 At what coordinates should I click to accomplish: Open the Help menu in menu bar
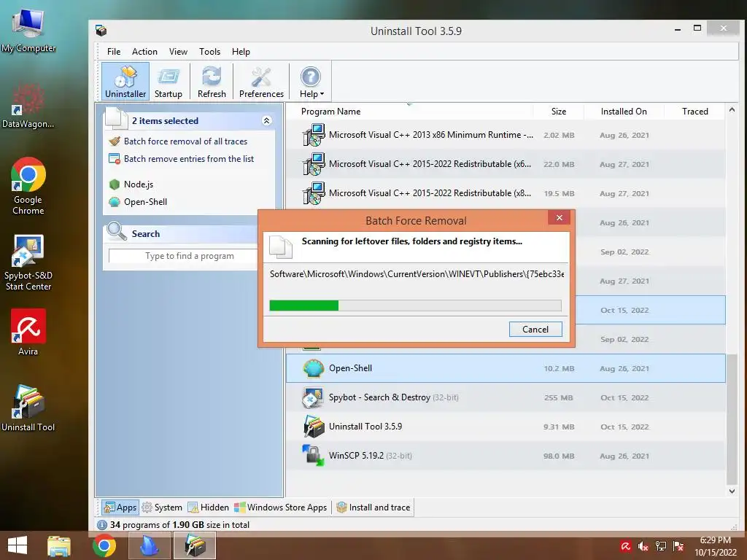[241, 52]
